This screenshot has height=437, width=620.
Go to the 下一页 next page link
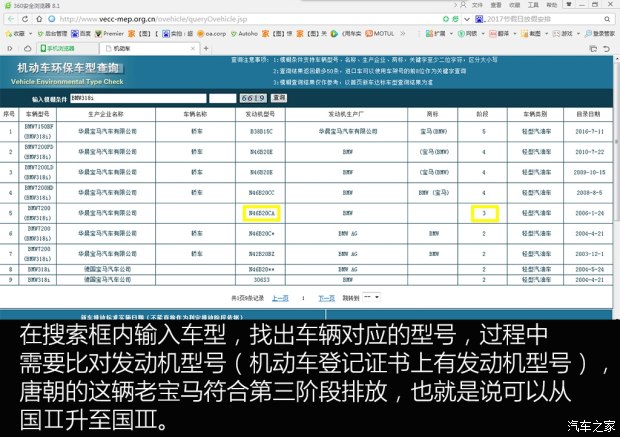326,298
